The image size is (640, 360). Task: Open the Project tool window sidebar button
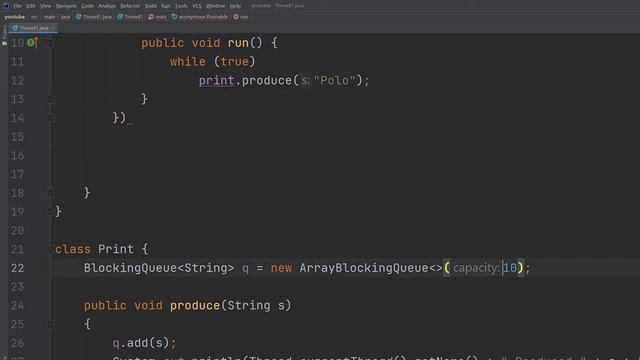pyautogui.click(x=4, y=33)
